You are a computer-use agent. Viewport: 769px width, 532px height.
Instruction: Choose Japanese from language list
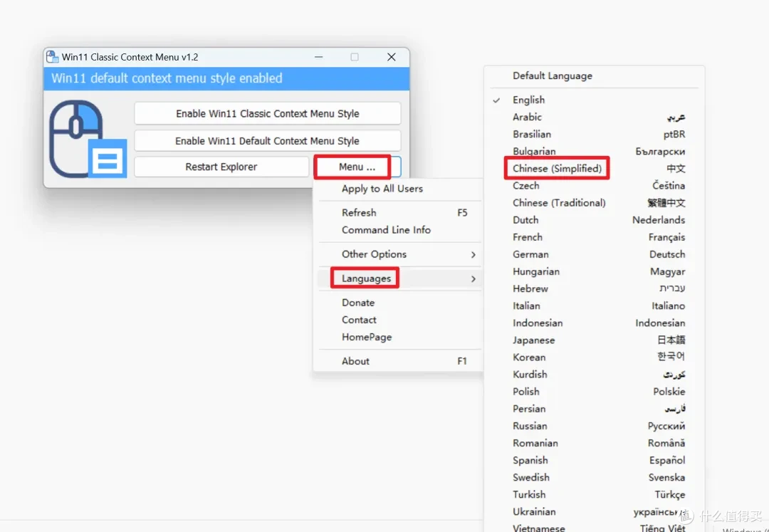[594, 340]
